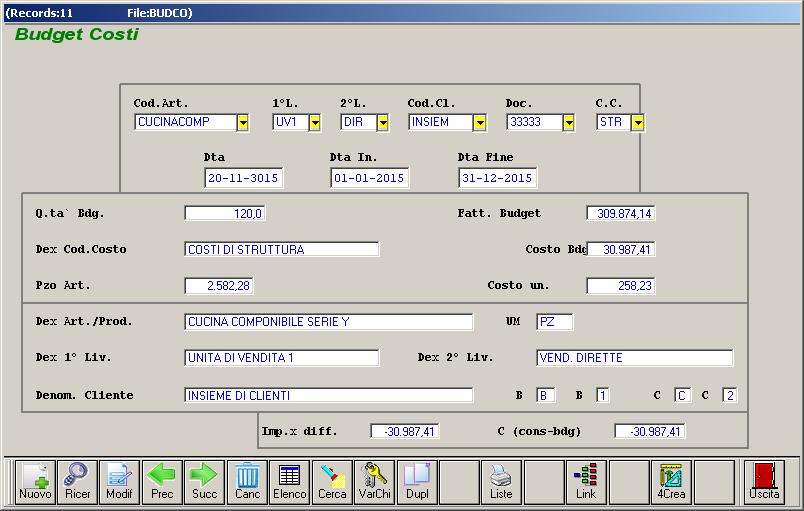Expand the 2°L. DIR dropdown arrow

pyautogui.click(x=383, y=122)
